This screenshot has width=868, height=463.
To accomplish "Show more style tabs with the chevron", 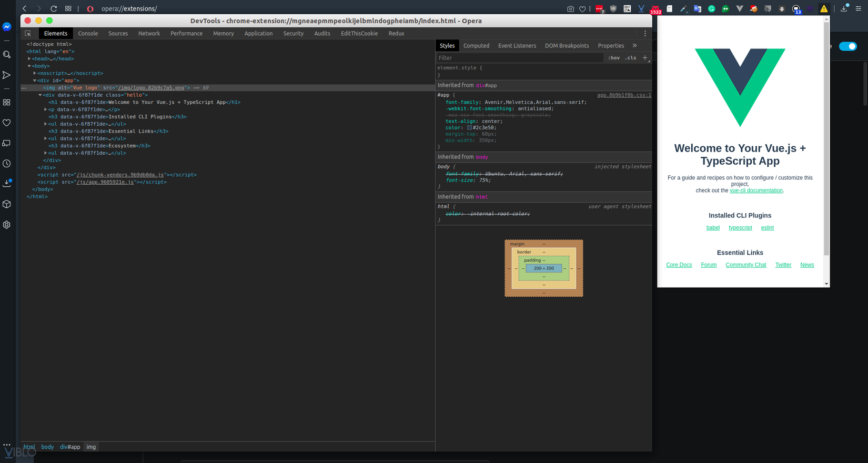I will [634, 46].
